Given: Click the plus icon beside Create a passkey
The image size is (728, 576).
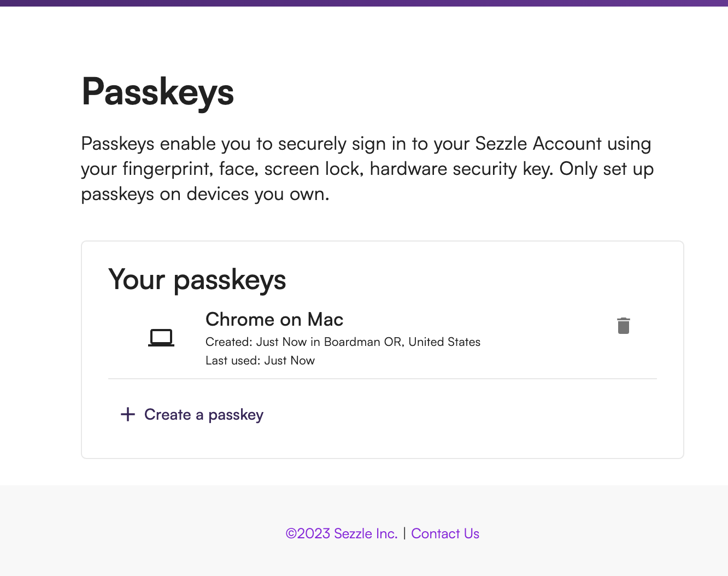Looking at the screenshot, I should pyautogui.click(x=128, y=414).
